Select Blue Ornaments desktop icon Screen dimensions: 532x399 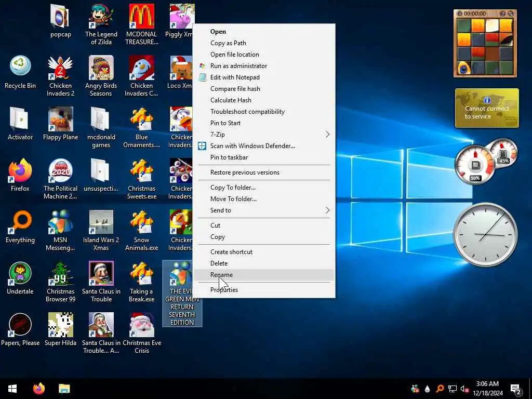[141, 128]
